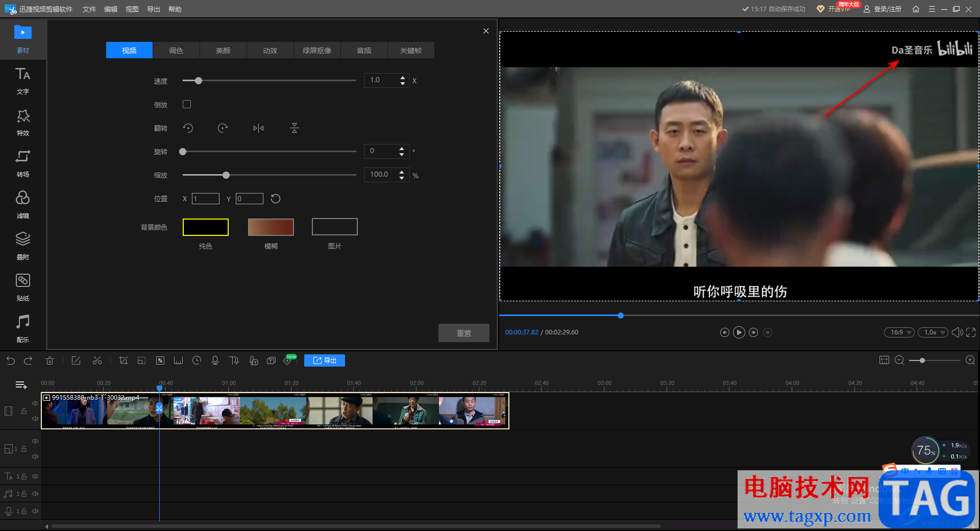Decrease rotation angle with down arrow

point(402,154)
